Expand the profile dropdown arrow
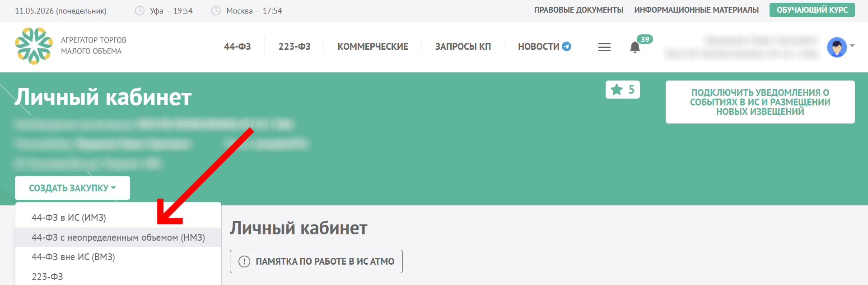Image resolution: width=868 pixels, height=285 pixels. [852, 46]
